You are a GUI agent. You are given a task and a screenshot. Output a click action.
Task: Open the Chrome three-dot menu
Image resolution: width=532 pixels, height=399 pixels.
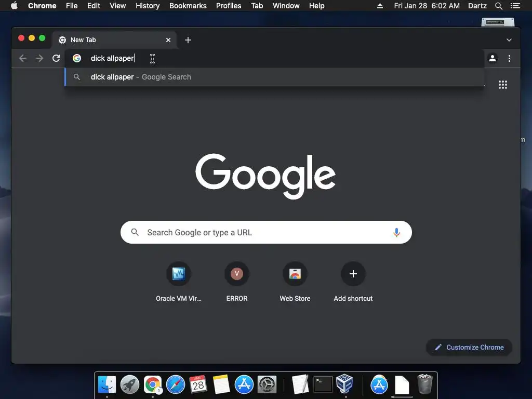tap(509, 58)
